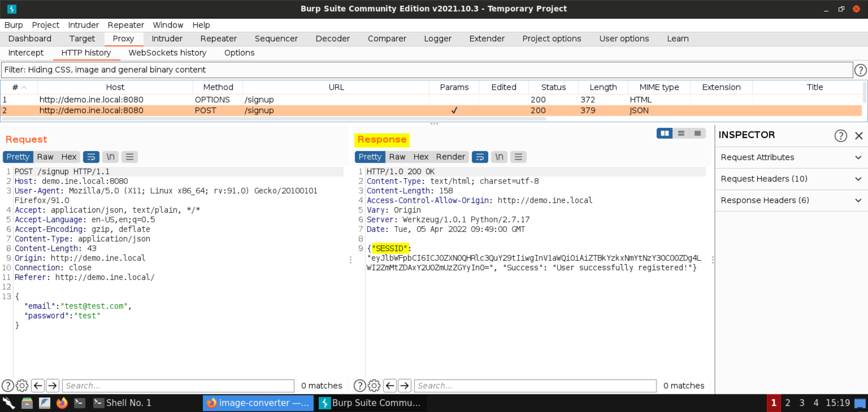The width and height of the screenshot is (868, 412).
Task: Toggle word wrap in the Response pane
Action: (480, 157)
